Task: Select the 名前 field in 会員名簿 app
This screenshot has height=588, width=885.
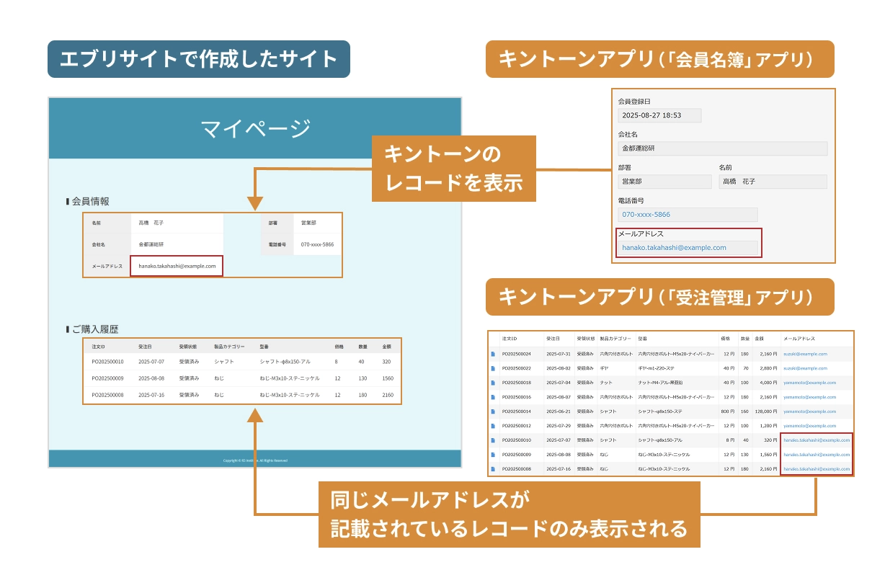Action: (773, 182)
